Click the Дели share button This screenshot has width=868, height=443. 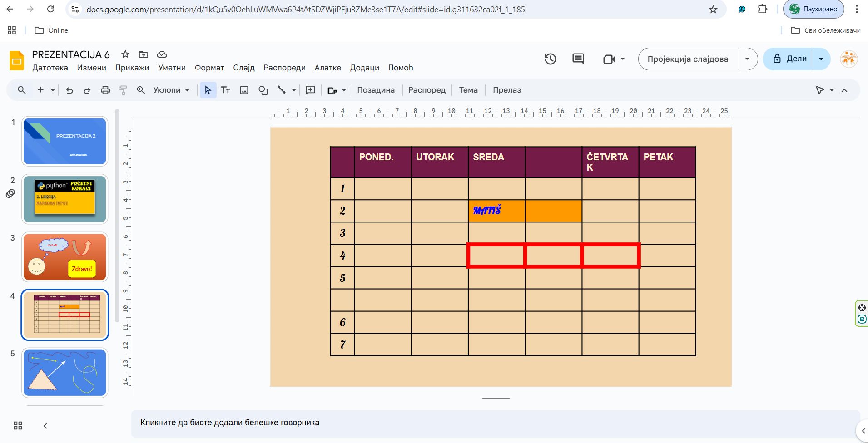789,59
